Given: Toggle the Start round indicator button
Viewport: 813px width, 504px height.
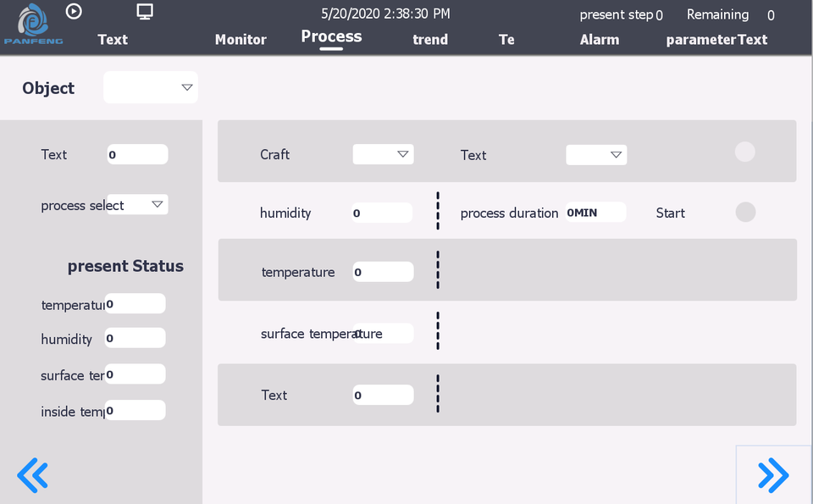Looking at the screenshot, I should click(745, 212).
